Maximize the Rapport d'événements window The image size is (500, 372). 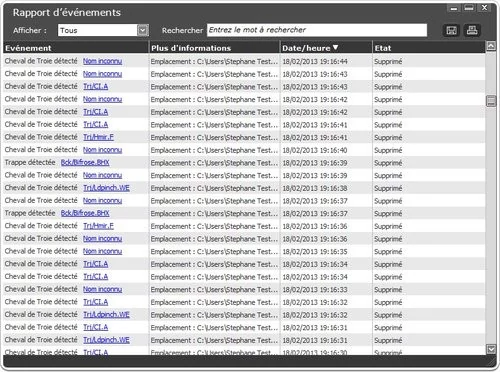tap(469, 8)
